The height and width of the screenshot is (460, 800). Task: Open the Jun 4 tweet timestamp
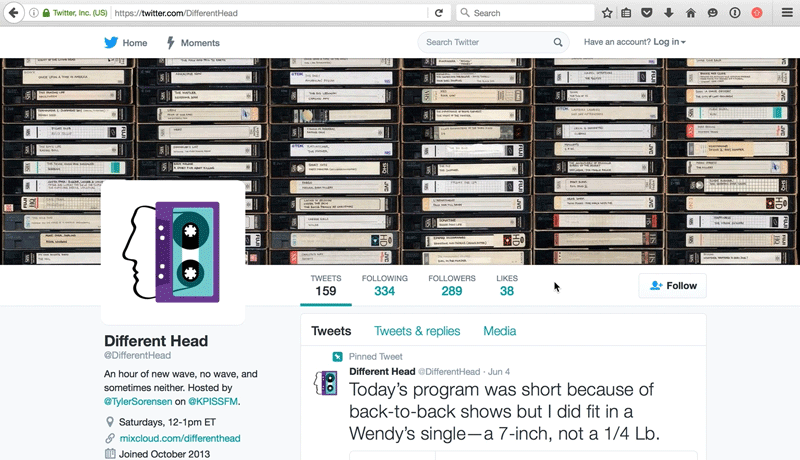[498, 372]
